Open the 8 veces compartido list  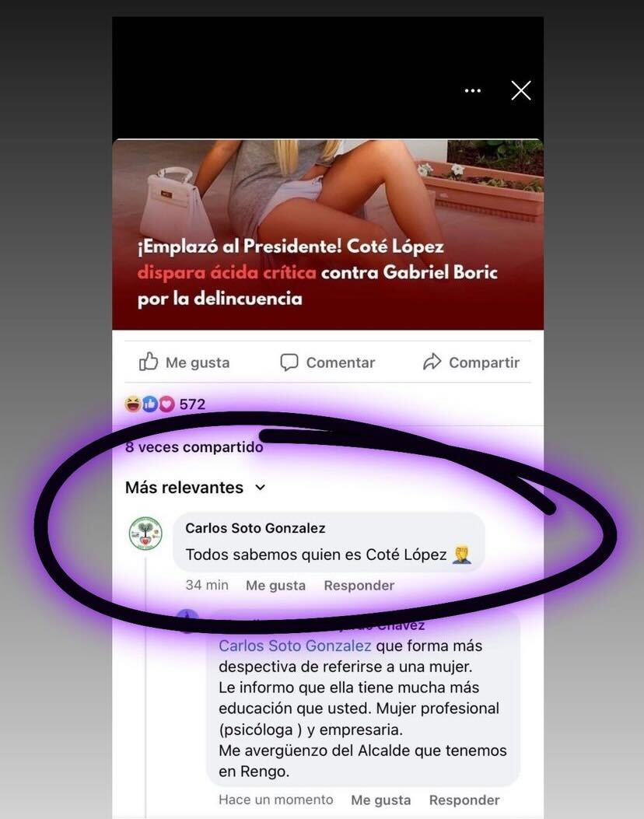tap(194, 447)
